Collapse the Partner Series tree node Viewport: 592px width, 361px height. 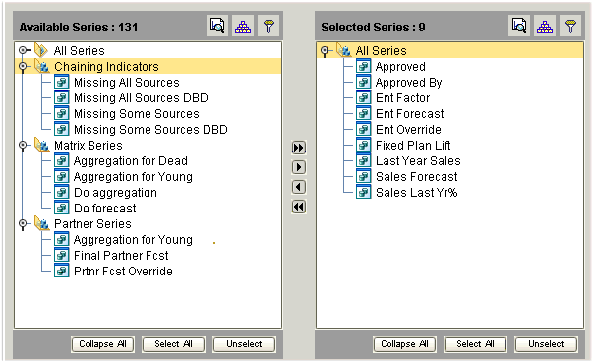tap(23, 224)
